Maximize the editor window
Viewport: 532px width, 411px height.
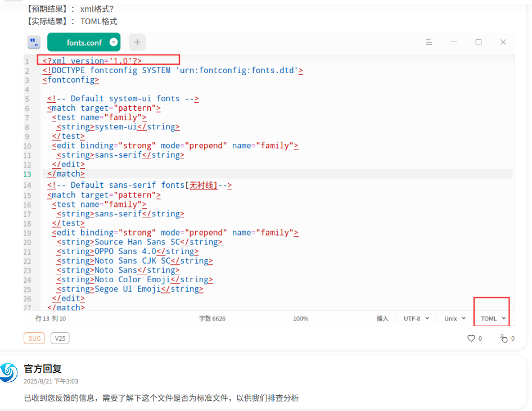(x=479, y=42)
